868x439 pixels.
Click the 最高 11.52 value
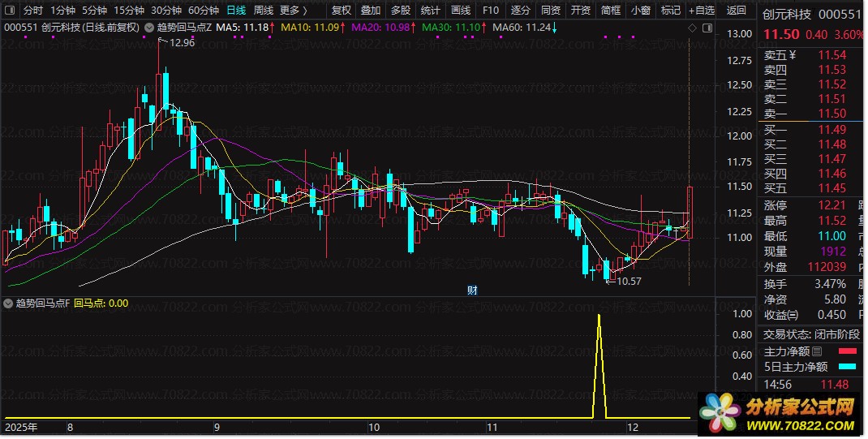tap(832, 221)
